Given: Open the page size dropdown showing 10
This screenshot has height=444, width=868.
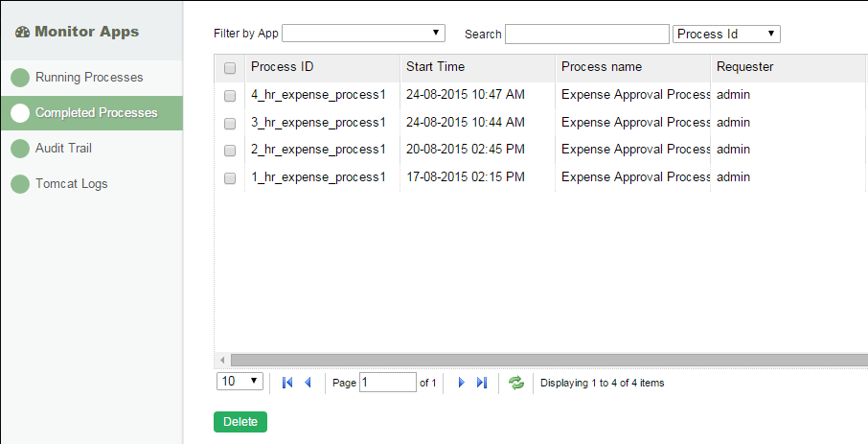Looking at the screenshot, I should 240,382.
